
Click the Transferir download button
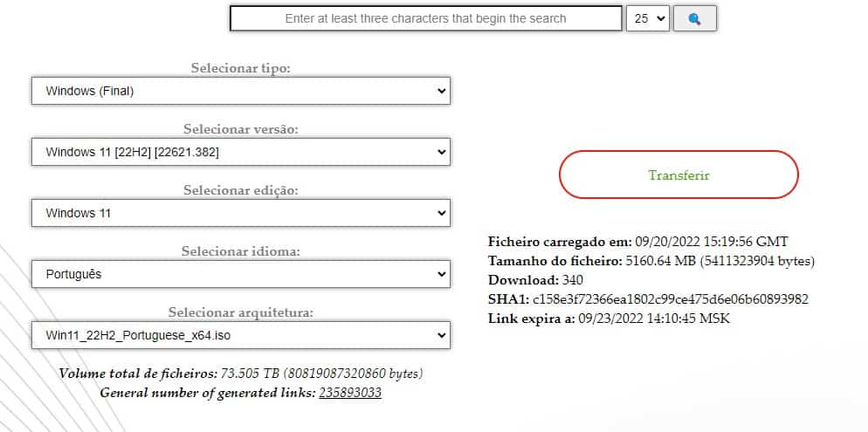pos(679,175)
